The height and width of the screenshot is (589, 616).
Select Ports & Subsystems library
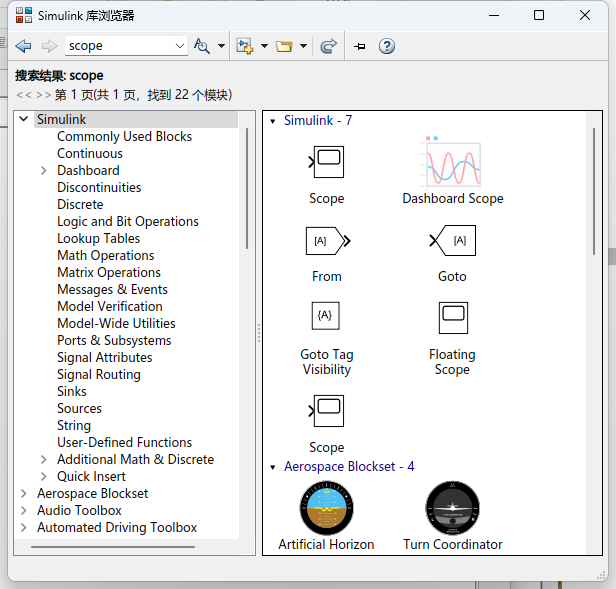[114, 340]
